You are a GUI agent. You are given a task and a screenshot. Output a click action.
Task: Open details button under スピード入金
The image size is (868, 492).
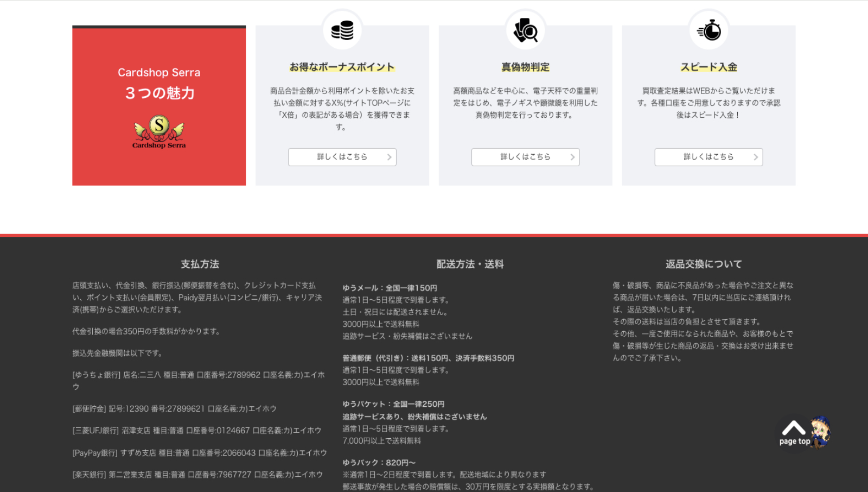(709, 157)
